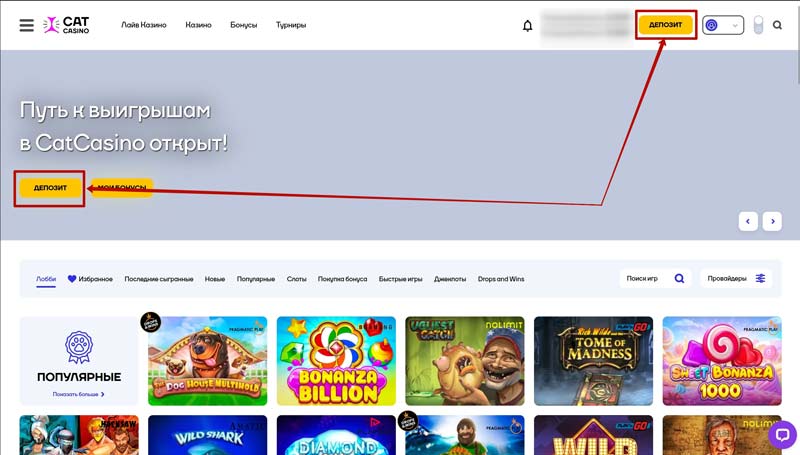Select the Слоты category tab
This screenshot has width=800, height=455.
(296, 279)
